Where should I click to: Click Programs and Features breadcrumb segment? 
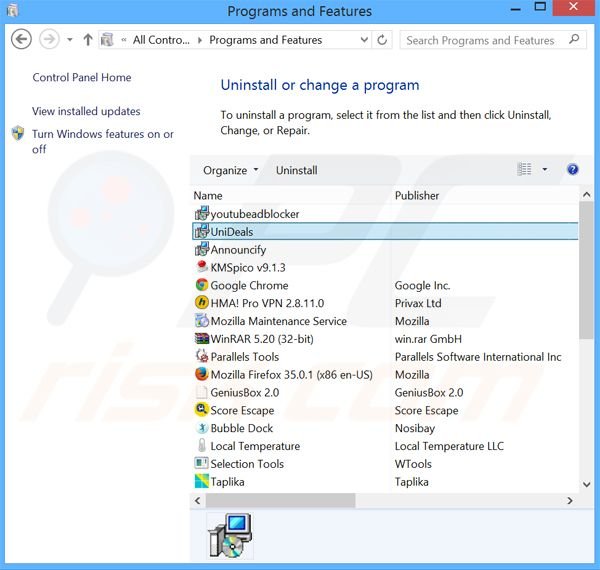[x=266, y=40]
